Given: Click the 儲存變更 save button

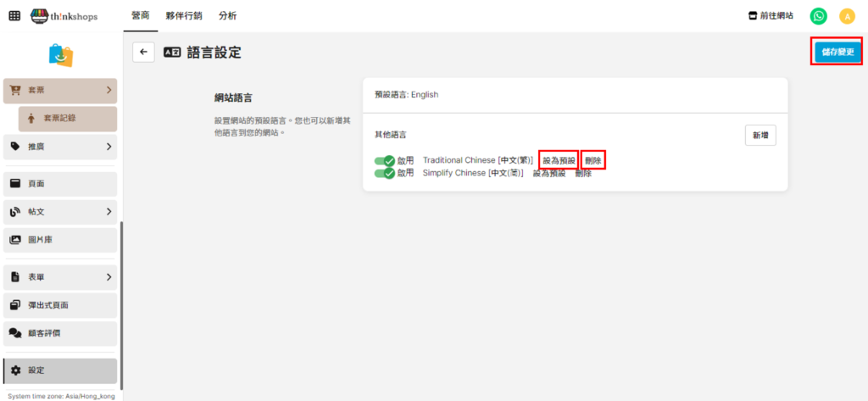Looking at the screenshot, I should (837, 53).
